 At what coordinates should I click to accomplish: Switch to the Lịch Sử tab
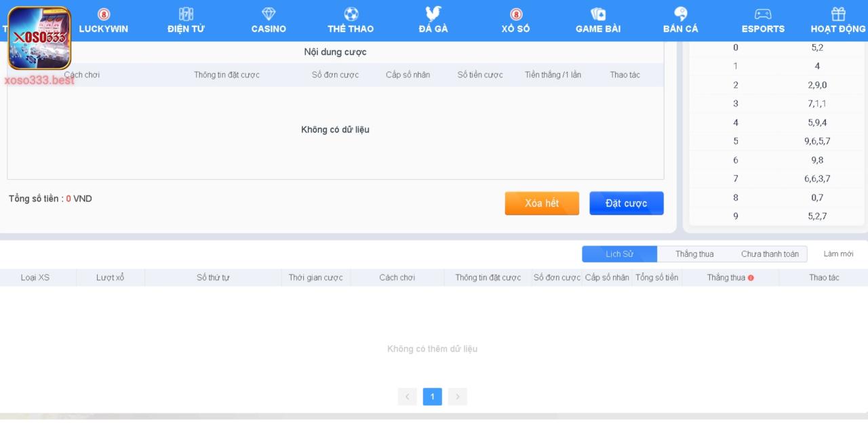[619, 254]
